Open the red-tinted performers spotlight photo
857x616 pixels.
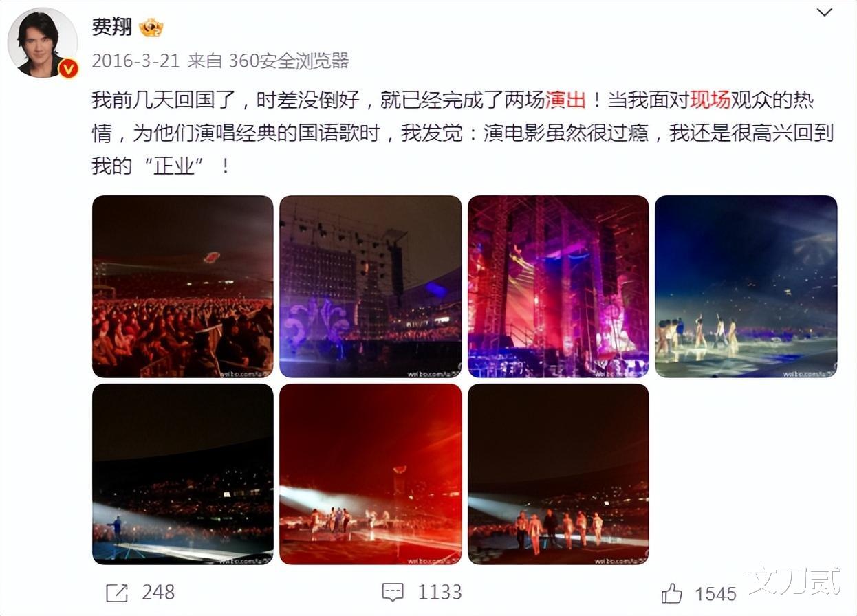coord(371,474)
